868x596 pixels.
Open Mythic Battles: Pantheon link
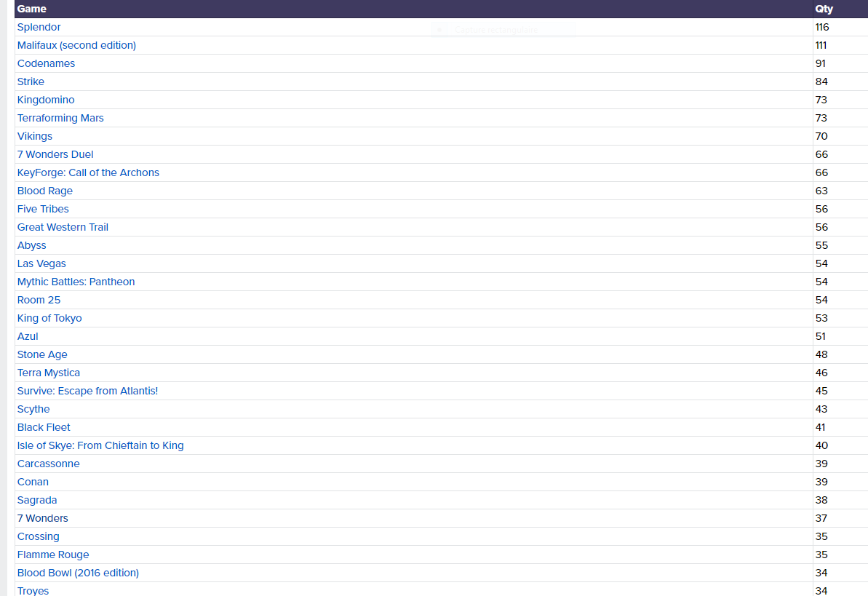(76, 282)
